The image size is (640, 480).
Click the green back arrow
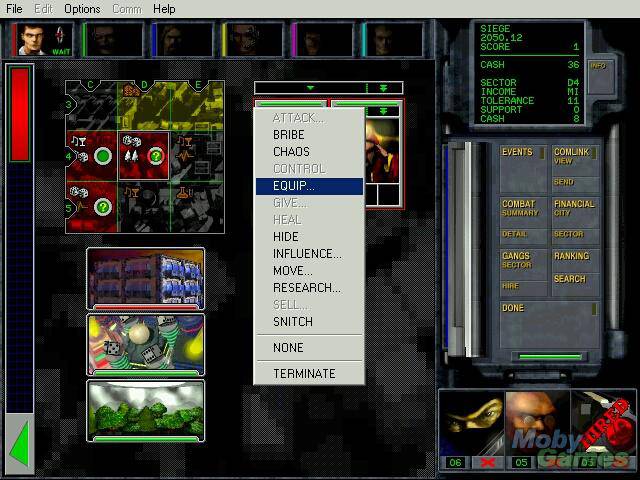click(x=19, y=444)
